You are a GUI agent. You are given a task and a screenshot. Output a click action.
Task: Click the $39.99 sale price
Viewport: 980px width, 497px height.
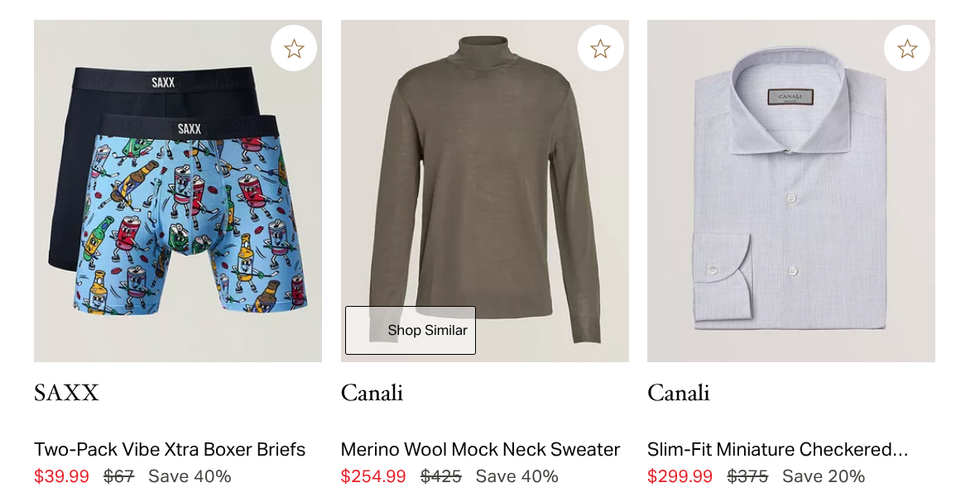[x=62, y=476]
